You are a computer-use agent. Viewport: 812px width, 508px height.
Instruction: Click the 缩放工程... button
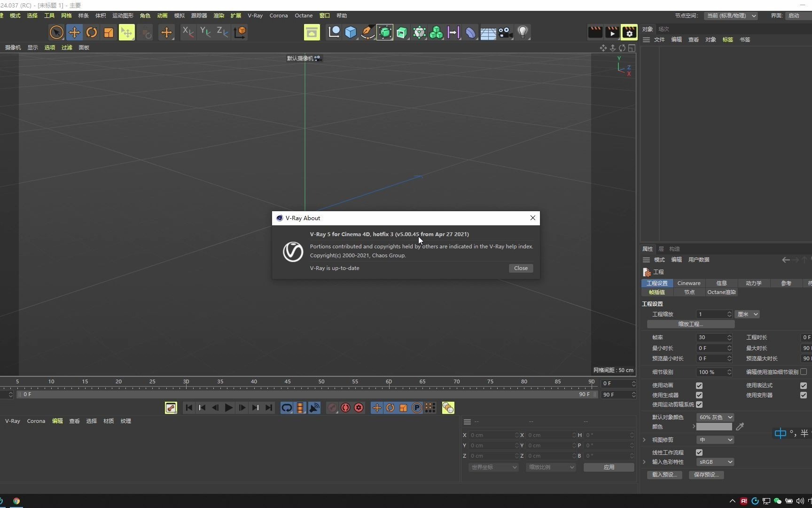pyautogui.click(x=690, y=324)
